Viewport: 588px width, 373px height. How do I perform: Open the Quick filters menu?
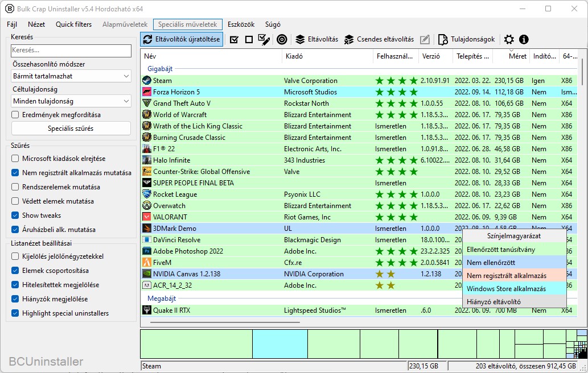73,24
